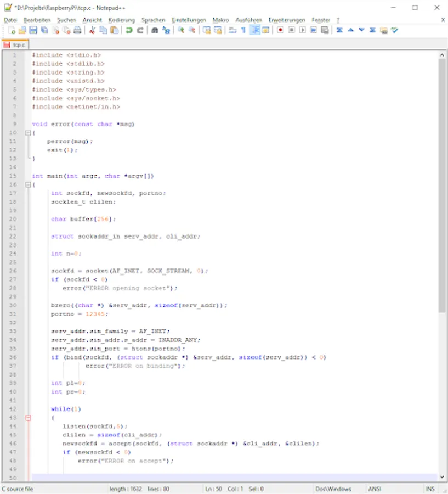Click 'ANSI' encoding in status bar
Screen dimensions: 448x494
375,489
